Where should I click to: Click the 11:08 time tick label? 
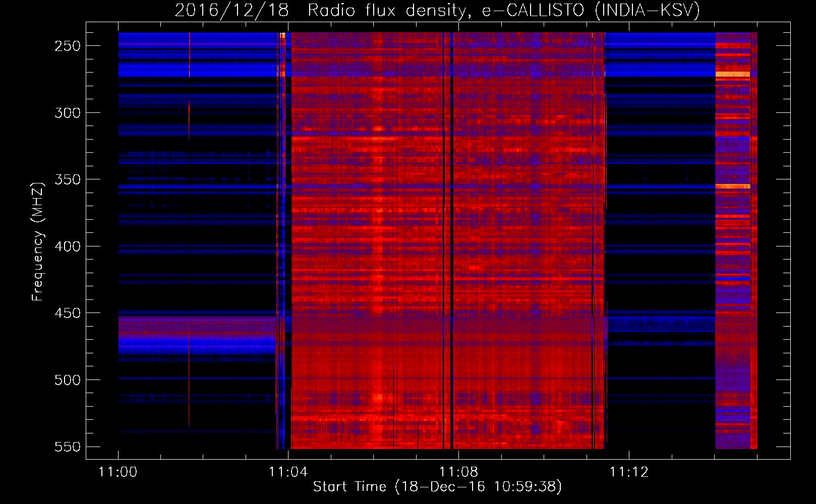click(x=458, y=472)
